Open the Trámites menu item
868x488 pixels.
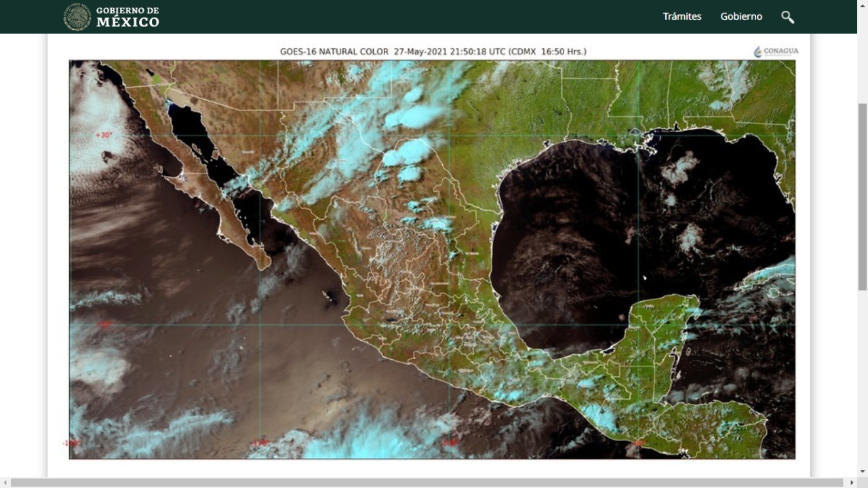tap(682, 16)
